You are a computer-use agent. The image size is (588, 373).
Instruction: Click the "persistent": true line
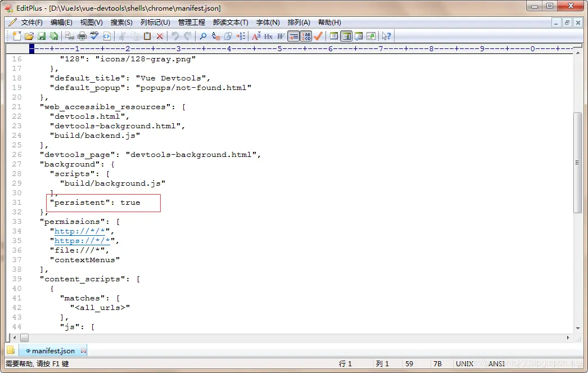(95, 203)
